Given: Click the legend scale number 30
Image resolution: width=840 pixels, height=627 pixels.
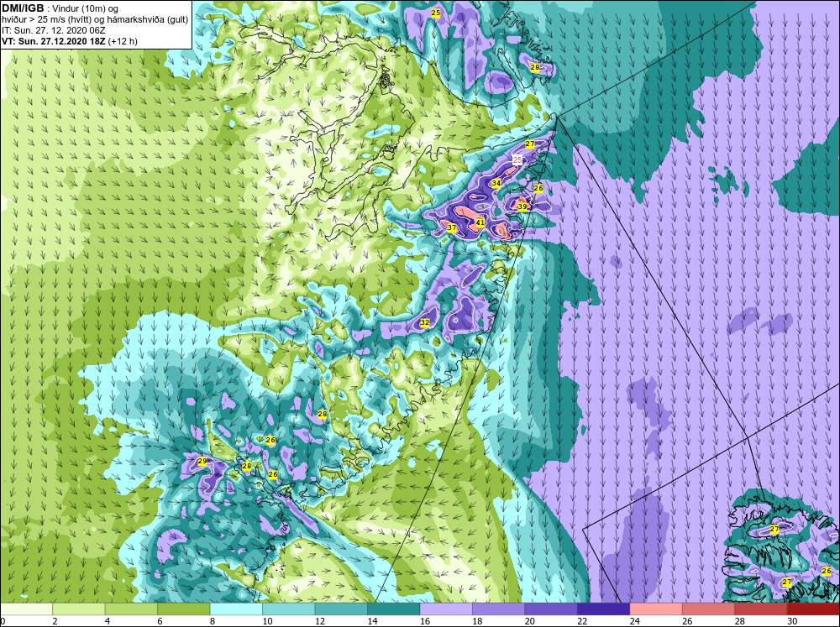Looking at the screenshot, I should 792,621.
